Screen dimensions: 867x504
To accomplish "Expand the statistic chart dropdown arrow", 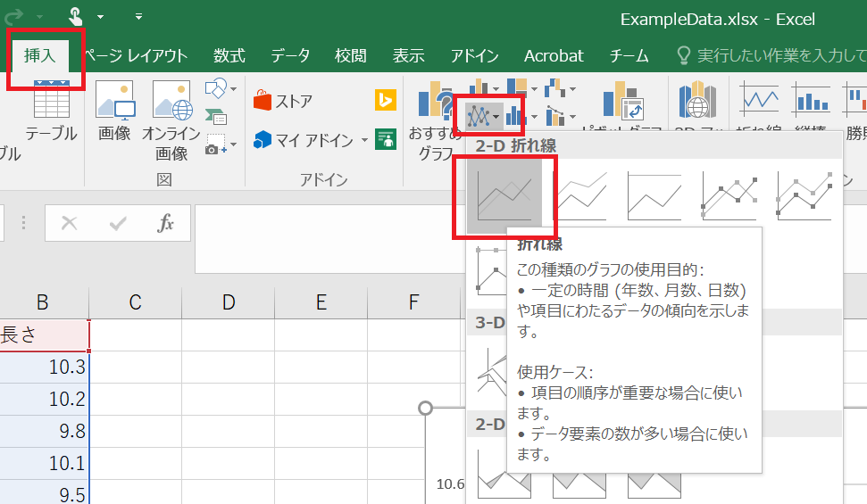I will click(x=534, y=117).
